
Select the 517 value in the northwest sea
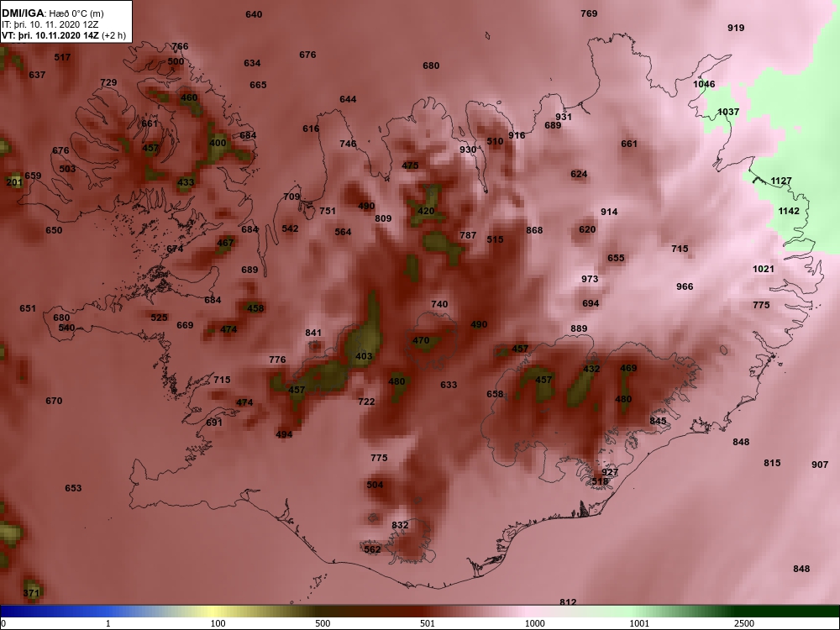[x=63, y=57]
